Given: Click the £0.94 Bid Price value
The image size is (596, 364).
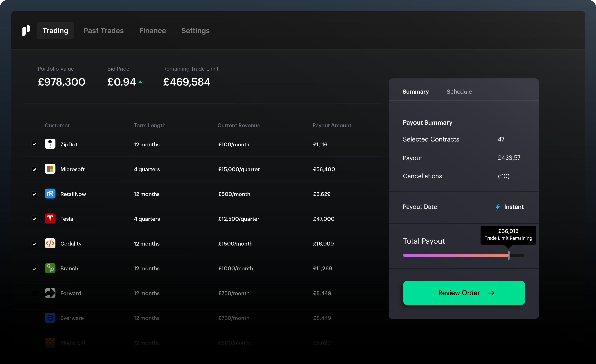Looking at the screenshot, I should click(x=121, y=82).
